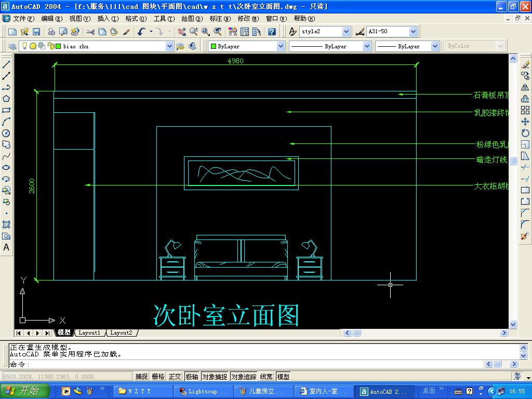Open the 文件(F) menu

point(23,19)
